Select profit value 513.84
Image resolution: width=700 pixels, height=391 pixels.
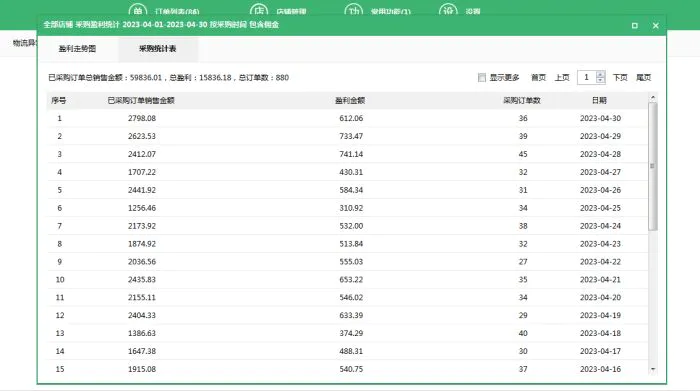pyautogui.click(x=351, y=244)
